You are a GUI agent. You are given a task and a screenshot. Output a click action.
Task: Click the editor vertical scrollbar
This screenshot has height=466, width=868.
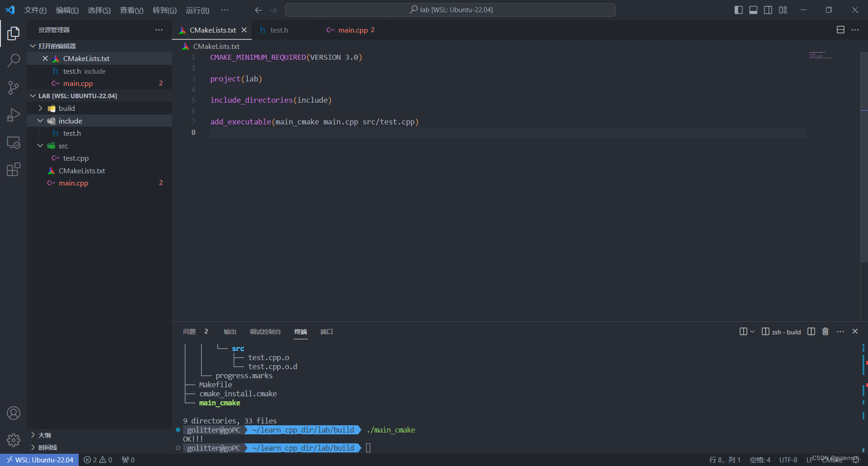(x=864, y=157)
